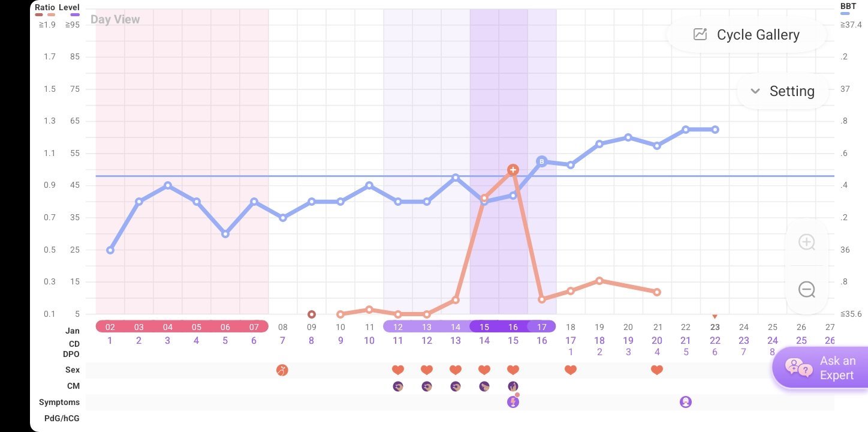Image resolution: width=868 pixels, height=432 pixels.
Task: Tap the orange sex icon on Jan 08
Action: [x=282, y=370]
